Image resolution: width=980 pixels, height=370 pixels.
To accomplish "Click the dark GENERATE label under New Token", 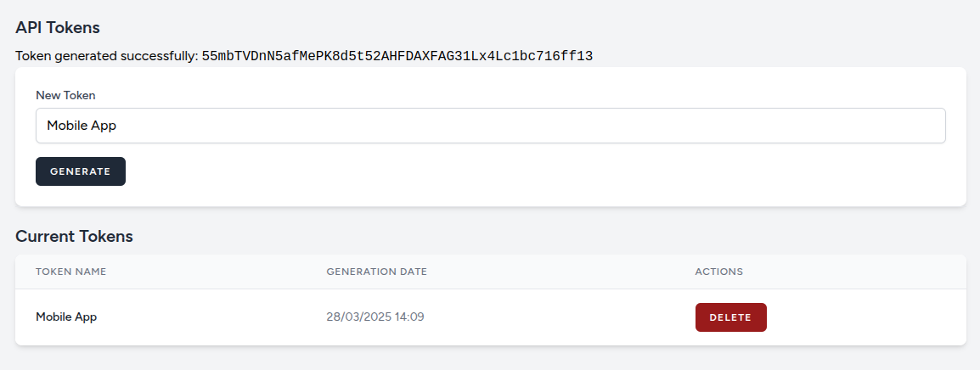I will 80,171.
